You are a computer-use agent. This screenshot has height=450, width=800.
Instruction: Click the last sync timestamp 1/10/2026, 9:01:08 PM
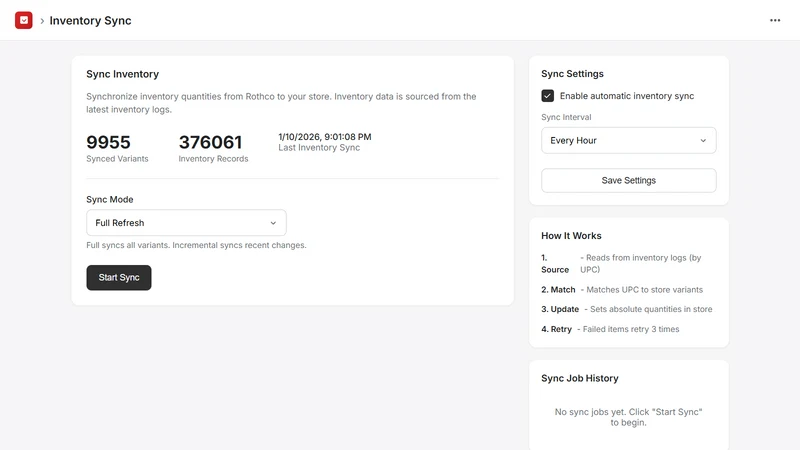(x=324, y=137)
